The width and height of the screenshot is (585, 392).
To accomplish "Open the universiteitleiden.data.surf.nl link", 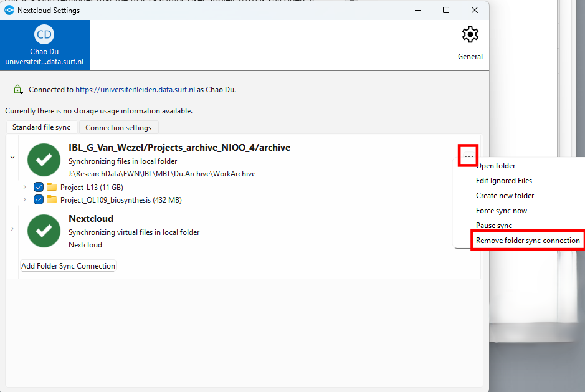I will coord(135,90).
